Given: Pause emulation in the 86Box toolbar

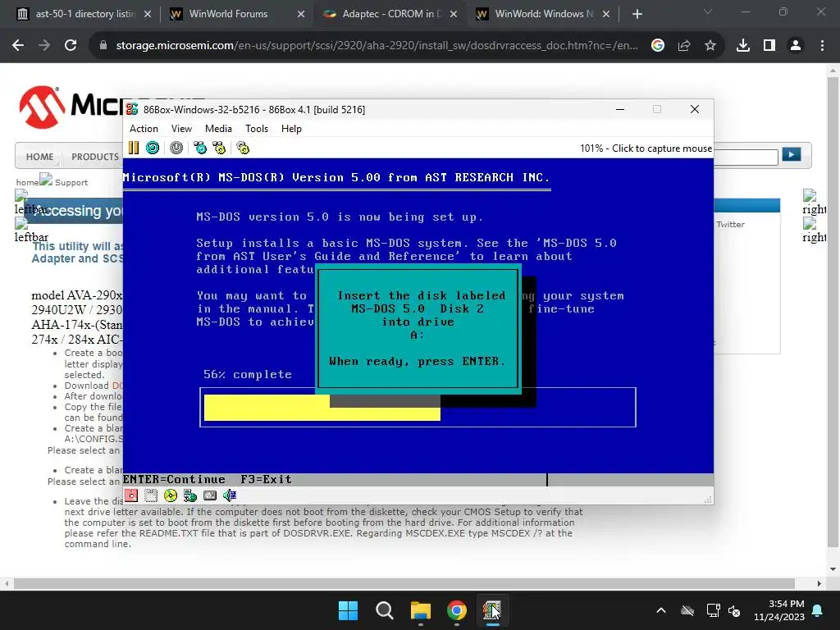Looking at the screenshot, I should [x=134, y=148].
